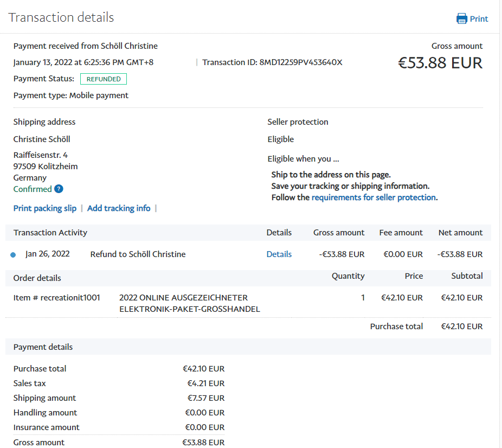
Task: Click the Transaction details page heading
Action: coord(61,17)
